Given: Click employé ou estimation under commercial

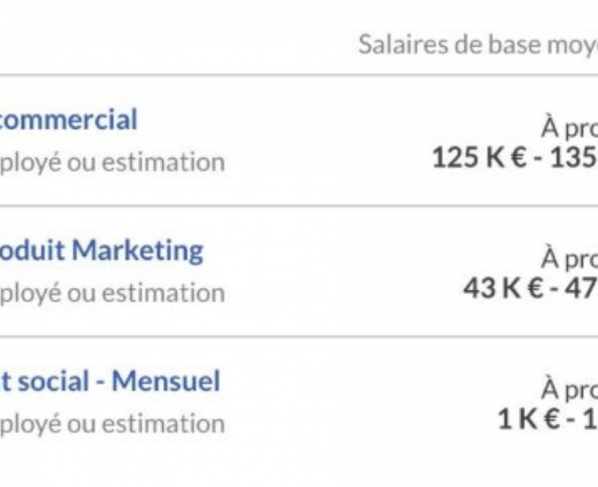Looking at the screenshot, I should point(113,162).
